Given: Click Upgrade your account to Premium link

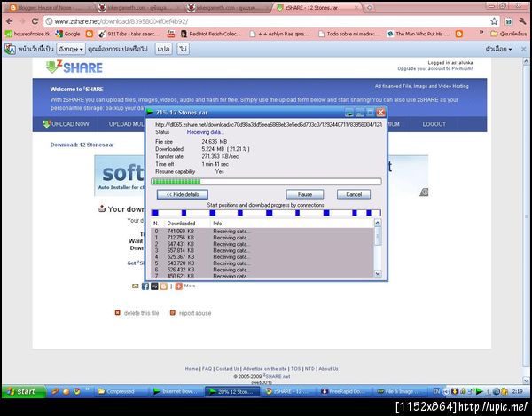Looking at the screenshot, I should 435,68.
